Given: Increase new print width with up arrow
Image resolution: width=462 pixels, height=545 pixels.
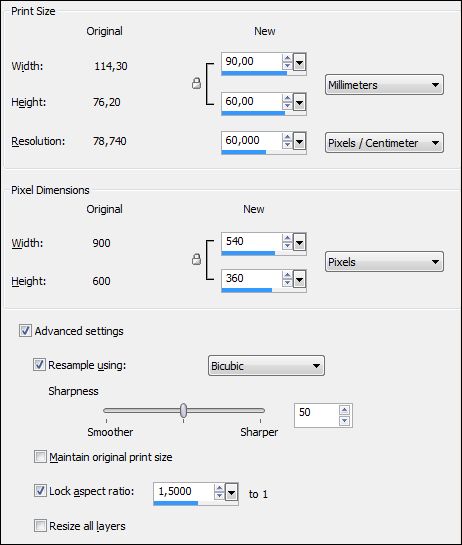Looking at the screenshot, I should click(287, 58).
